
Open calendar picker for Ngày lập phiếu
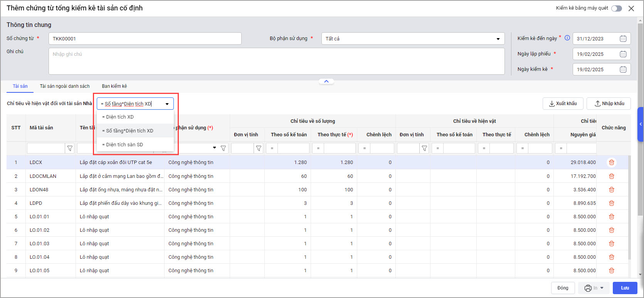point(623,54)
